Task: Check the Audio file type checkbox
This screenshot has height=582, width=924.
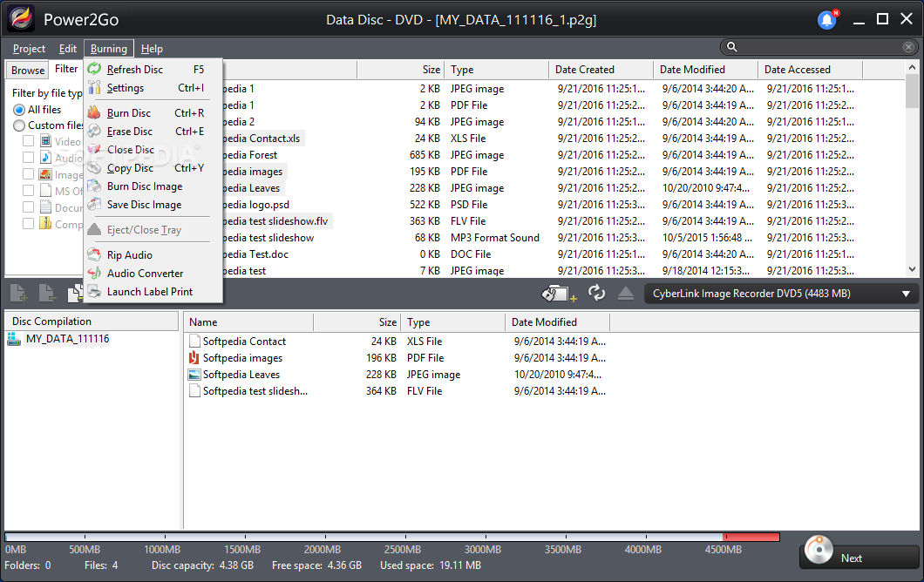Action: (28, 158)
